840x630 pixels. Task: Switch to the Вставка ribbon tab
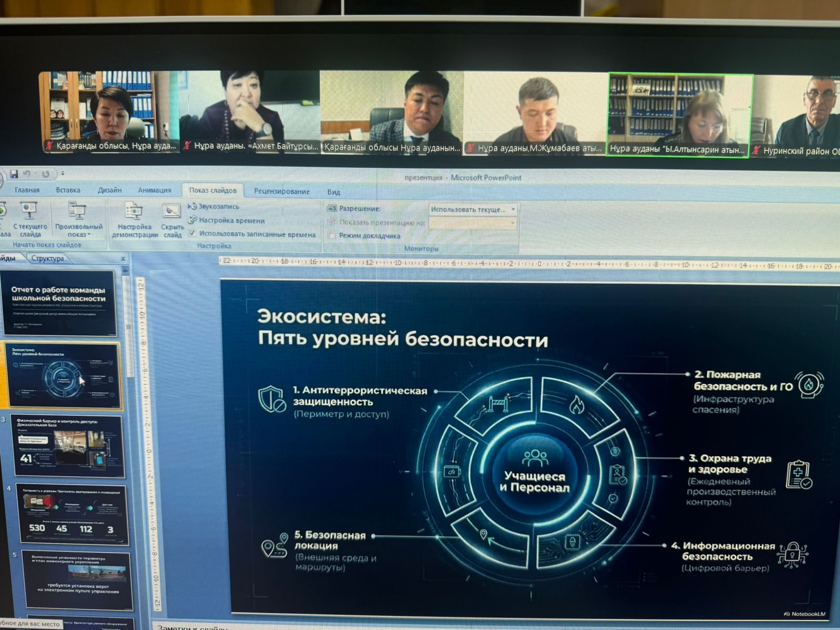tap(68, 190)
